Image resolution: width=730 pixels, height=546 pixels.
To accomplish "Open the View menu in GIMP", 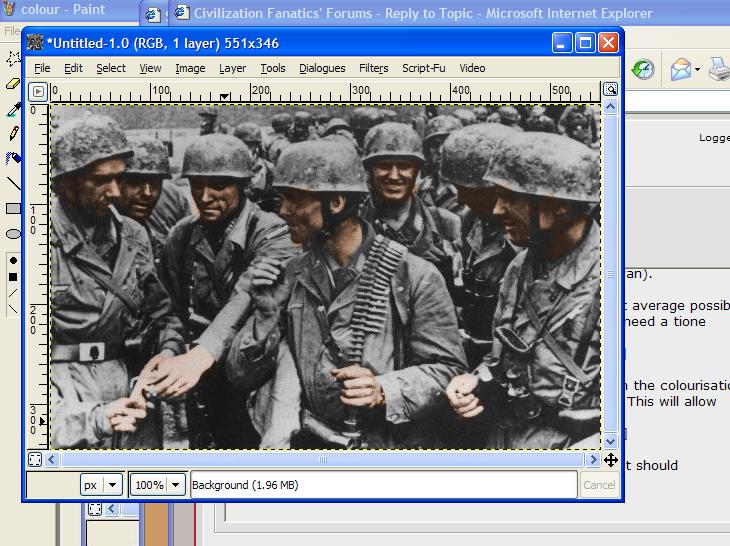I will click(x=150, y=68).
